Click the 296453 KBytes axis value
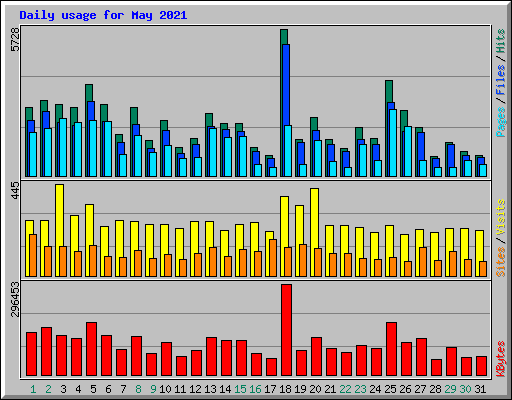Screen dimensions: 512x400 [15, 299]
